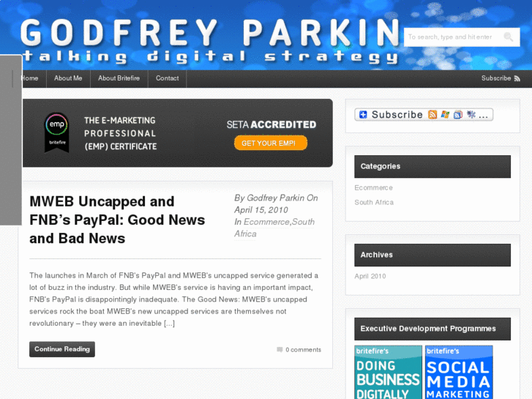
Task: Click the EMP britefire badge logo
Action: [x=56, y=133]
